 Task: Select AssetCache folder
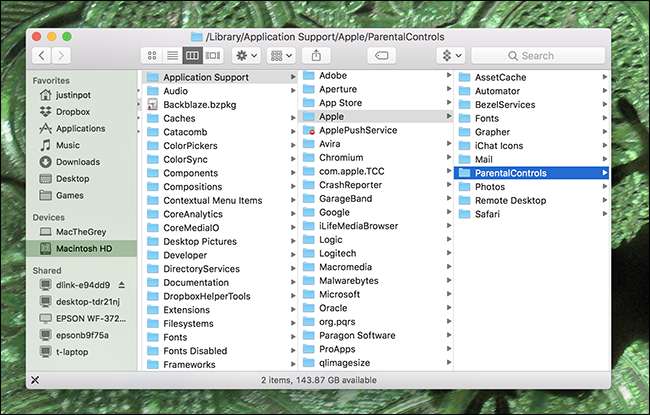point(532,77)
